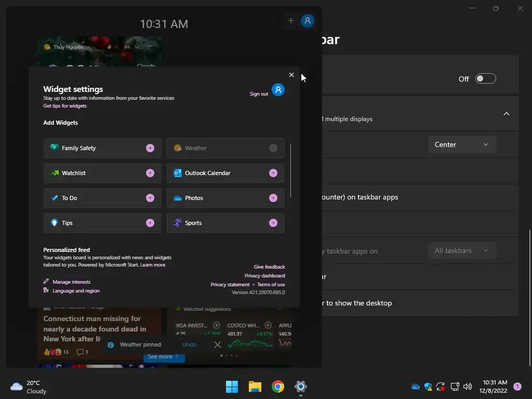
Task: Open the Center alignment dropdown in Settings
Action: [x=462, y=144]
